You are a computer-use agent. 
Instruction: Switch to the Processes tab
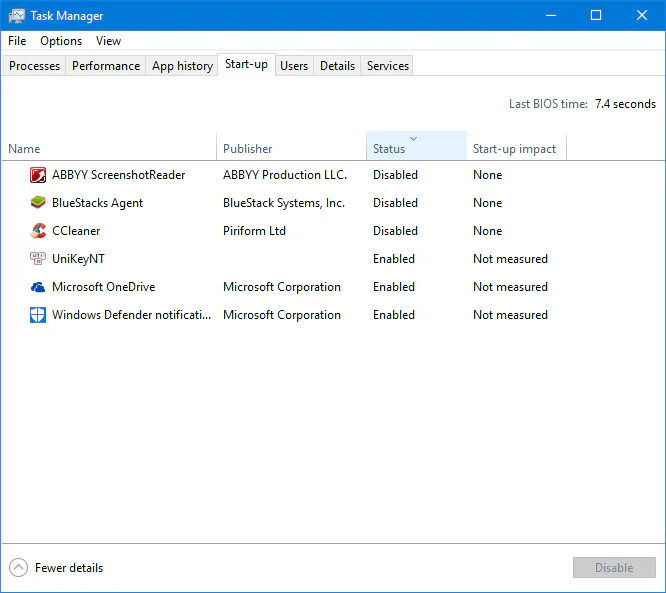coord(34,66)
